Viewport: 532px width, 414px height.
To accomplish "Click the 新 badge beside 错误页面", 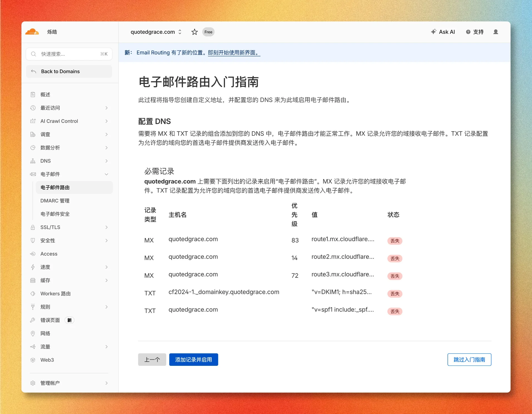I will click(x=70, y=320).
